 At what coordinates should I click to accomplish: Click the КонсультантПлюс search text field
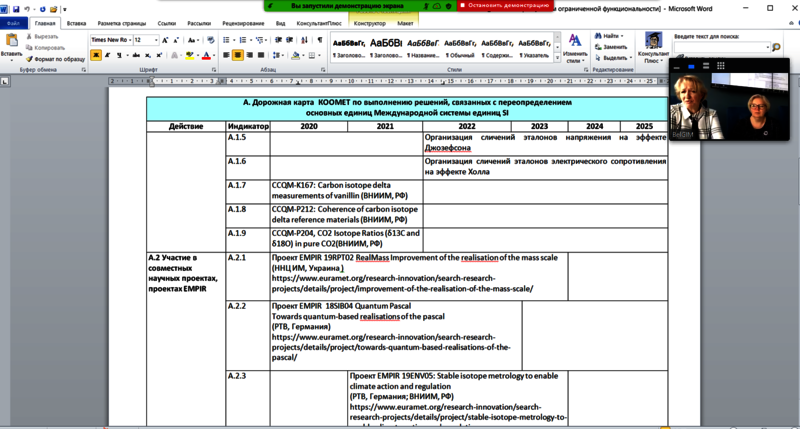click(x=720, y=47)
